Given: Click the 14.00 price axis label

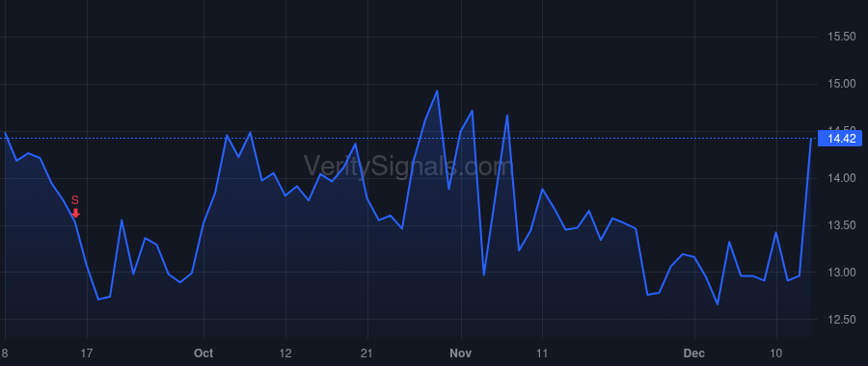Looking at the screenshot, I should pos(841,178).
